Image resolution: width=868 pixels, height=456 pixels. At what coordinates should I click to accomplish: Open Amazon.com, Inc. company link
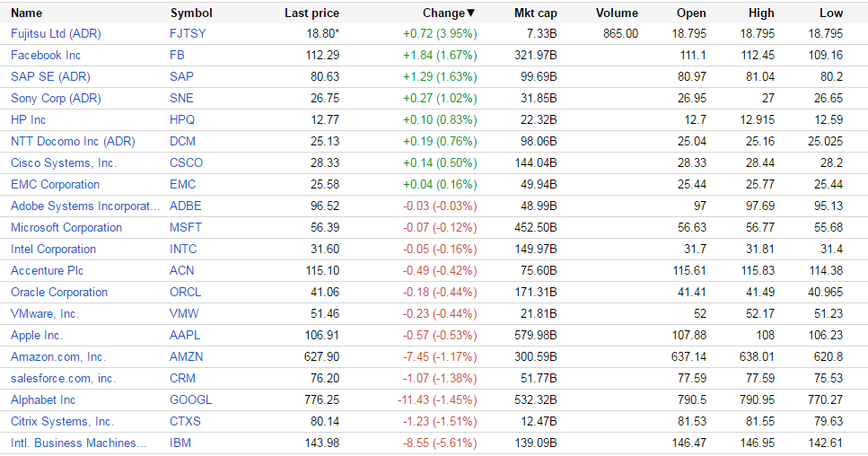[58, 356]
